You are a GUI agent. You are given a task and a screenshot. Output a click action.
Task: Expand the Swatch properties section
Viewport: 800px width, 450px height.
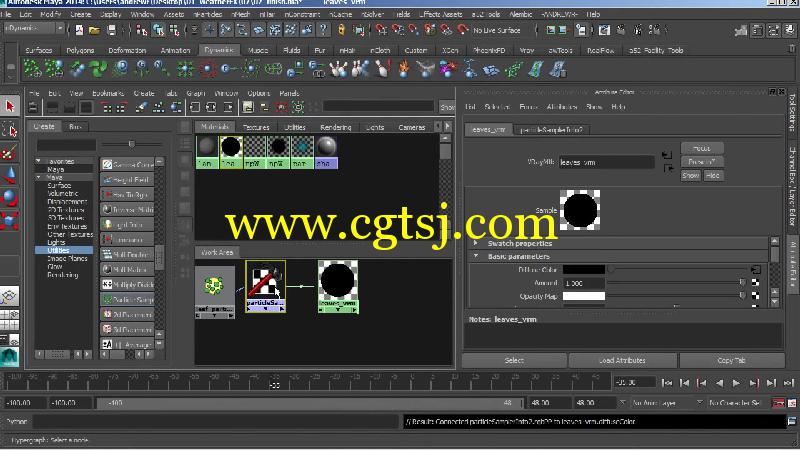pos(476,243)
